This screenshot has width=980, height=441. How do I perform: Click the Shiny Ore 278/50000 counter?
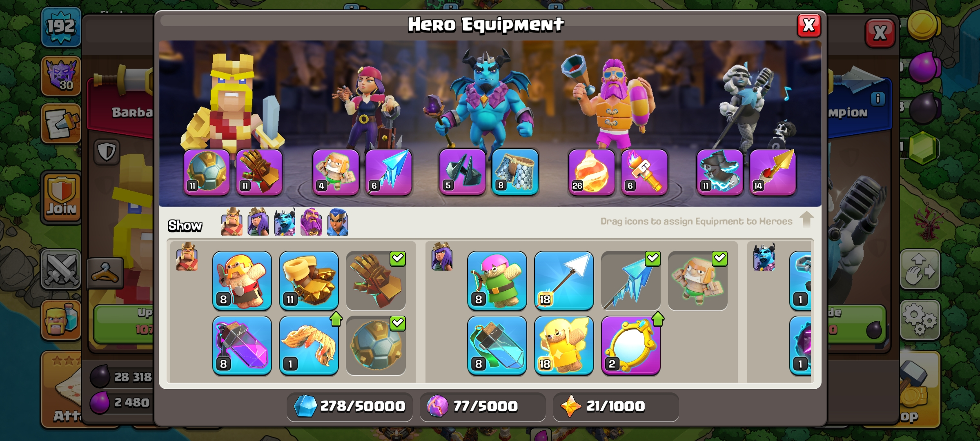(350, 406)
